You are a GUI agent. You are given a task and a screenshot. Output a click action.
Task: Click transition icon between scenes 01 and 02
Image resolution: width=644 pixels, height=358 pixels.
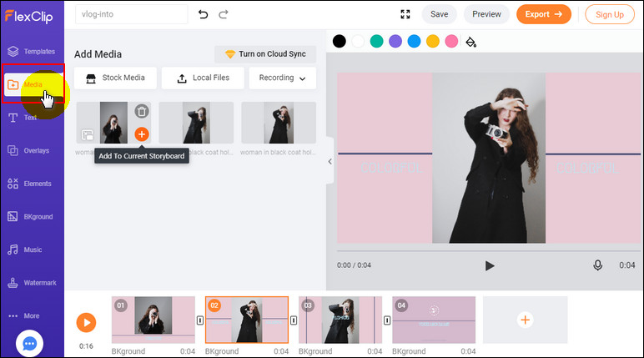(200, 320)
